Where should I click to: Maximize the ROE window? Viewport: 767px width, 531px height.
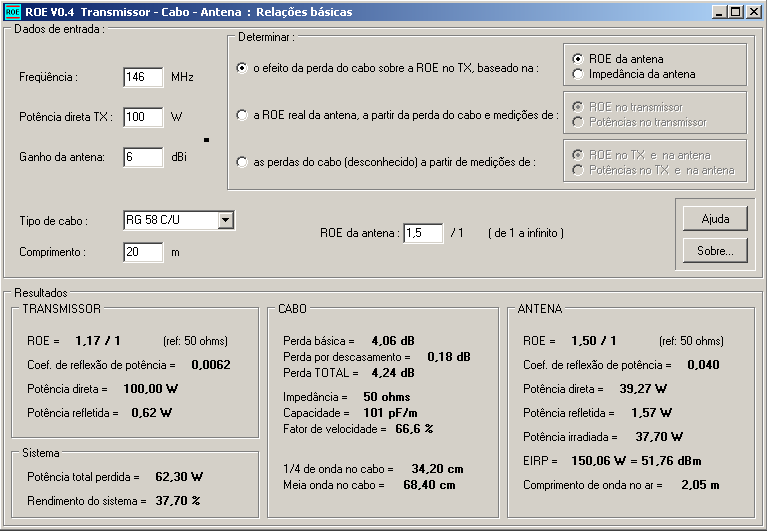pyautogui.click(x=735, y=12)
